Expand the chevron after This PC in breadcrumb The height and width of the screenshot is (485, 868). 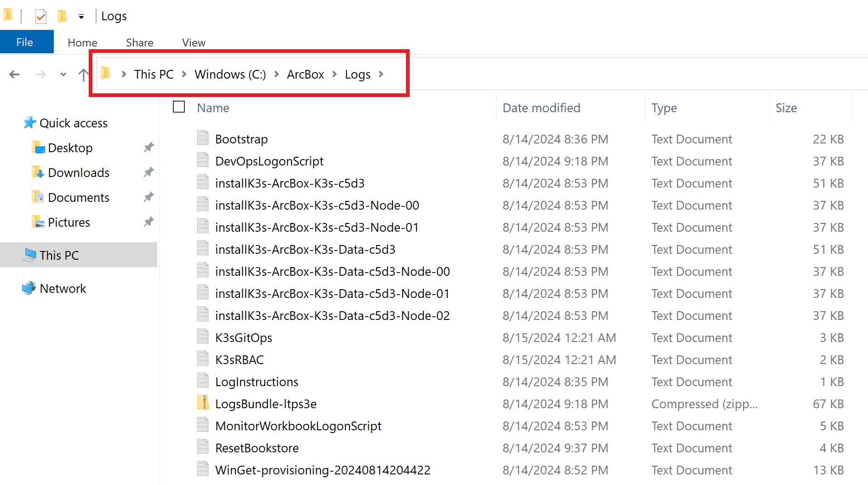tap(184, 74)
